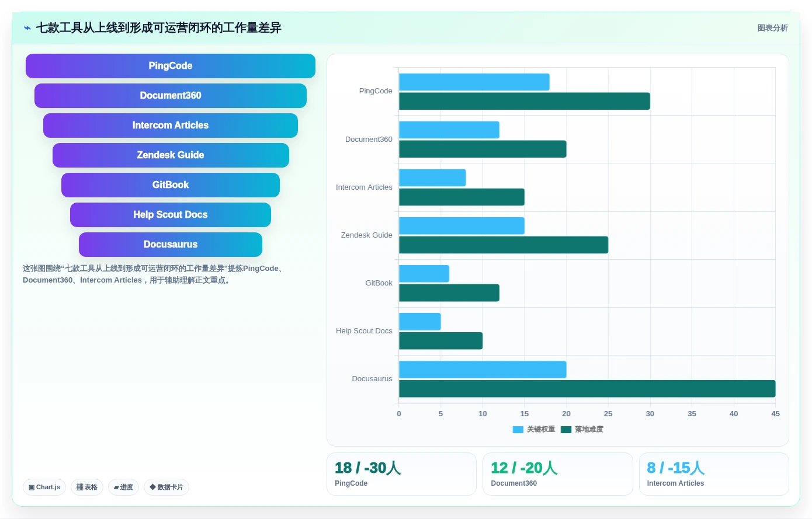812x519 pixels.
Task: Click Help Scout Docs' dark green bar
Action: (441, 341)
